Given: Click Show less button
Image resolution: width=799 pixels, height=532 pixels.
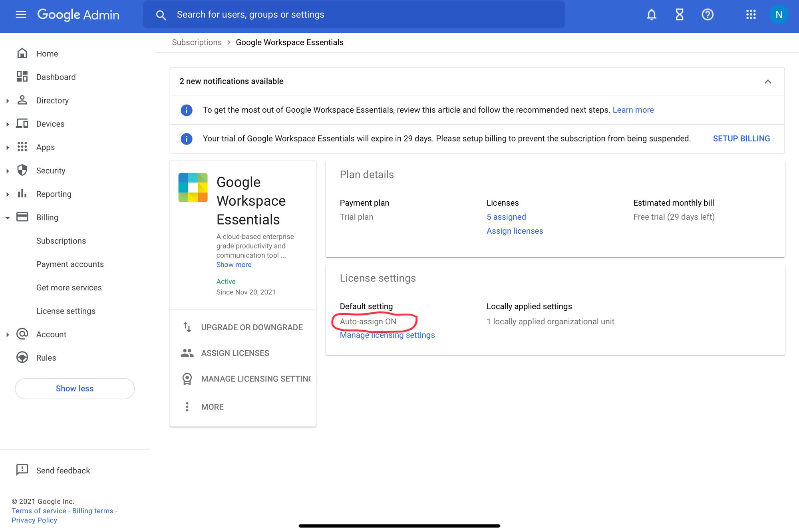Looking at the screenshot, I should [75, 388].
